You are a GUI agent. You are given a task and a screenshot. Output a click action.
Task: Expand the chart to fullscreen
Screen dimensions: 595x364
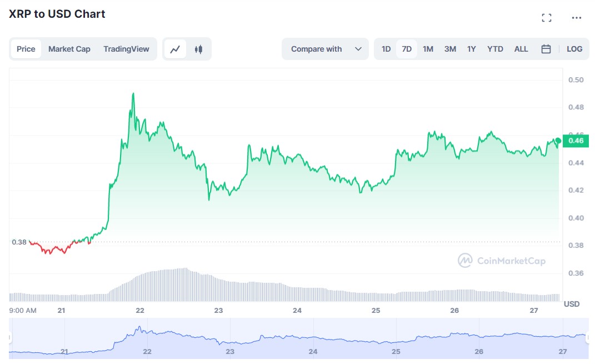(546, 17)
